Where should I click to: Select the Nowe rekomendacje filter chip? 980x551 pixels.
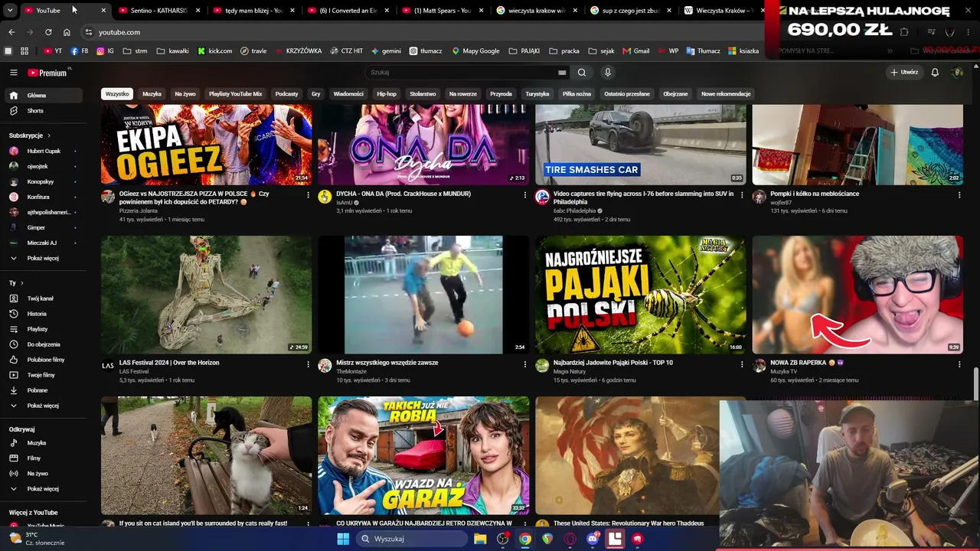[x=726, y=94]
